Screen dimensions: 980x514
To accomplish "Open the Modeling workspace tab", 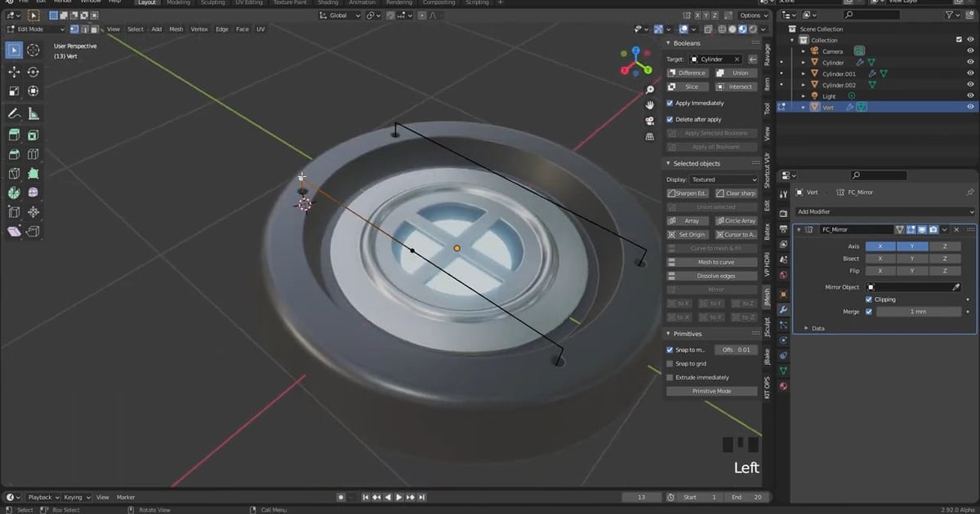I will pyautogui.click(x=178, y=3).
